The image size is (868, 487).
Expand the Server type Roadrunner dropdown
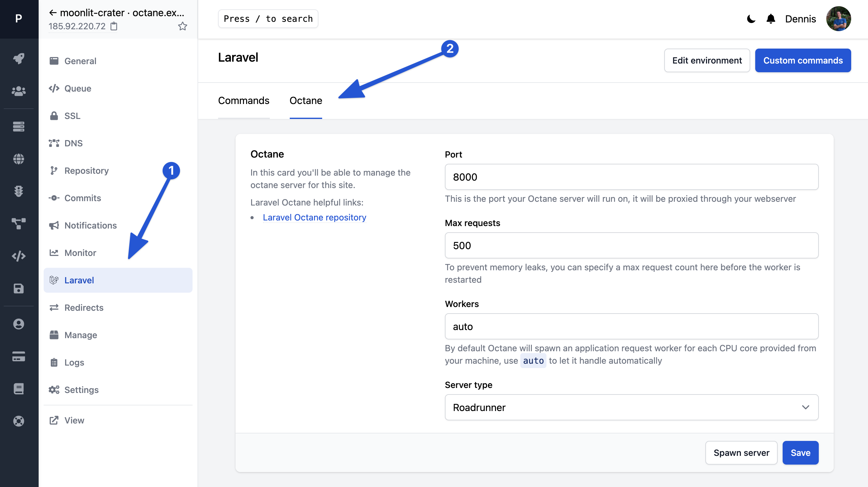tap(632, 407)
